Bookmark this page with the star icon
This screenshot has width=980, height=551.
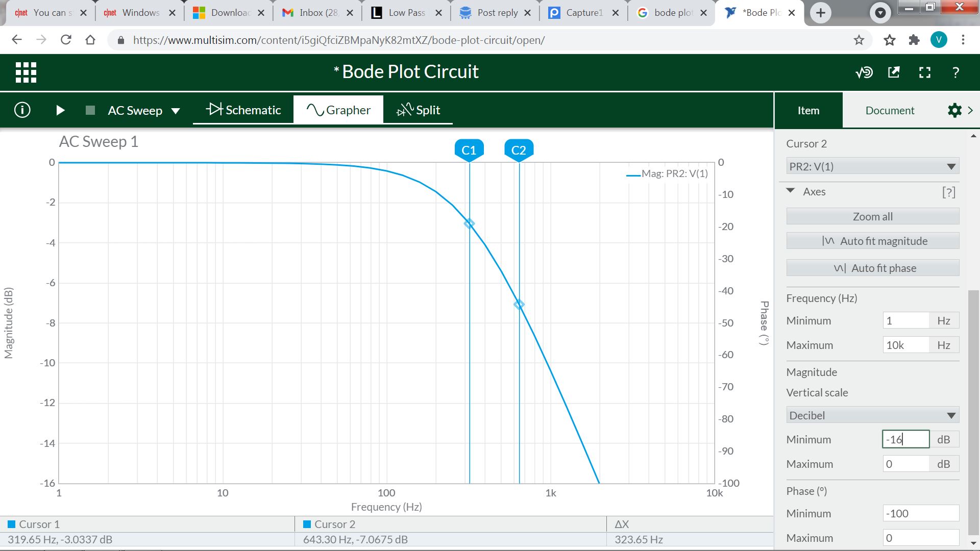(859, 40)
